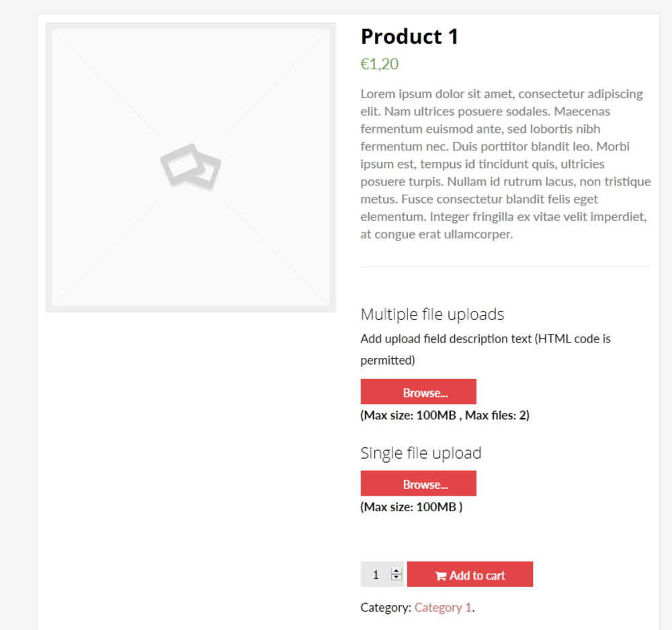Click the Lorem ipsum product description

[x=505, y=164]
